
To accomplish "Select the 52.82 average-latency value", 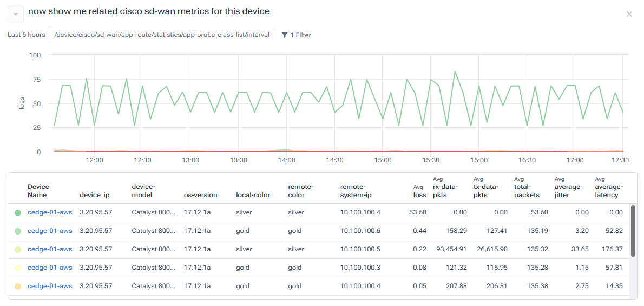I will [x=615, y=231].
